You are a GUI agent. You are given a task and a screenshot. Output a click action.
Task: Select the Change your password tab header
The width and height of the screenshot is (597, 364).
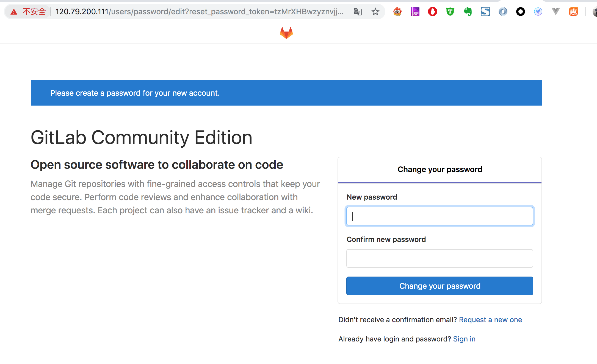440,170
